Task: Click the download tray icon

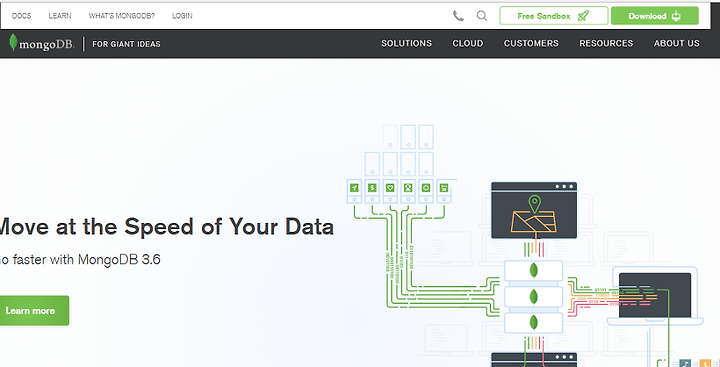Action: pos(675,16)
